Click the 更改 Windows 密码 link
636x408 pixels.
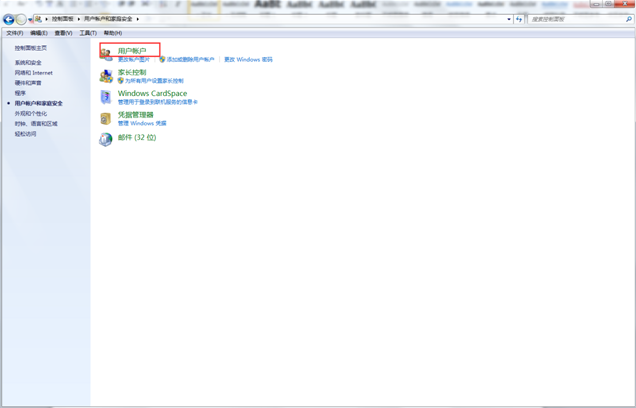point(248,60)
